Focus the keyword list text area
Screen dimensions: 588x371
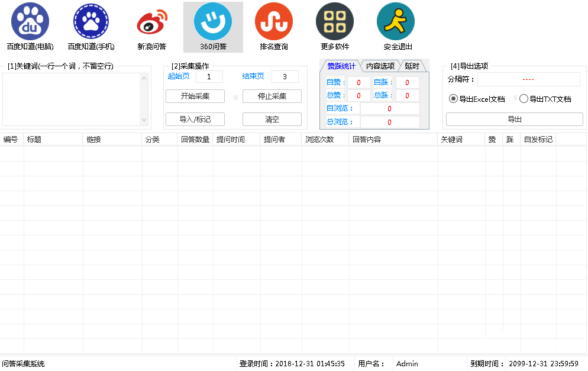coord(71,99)
